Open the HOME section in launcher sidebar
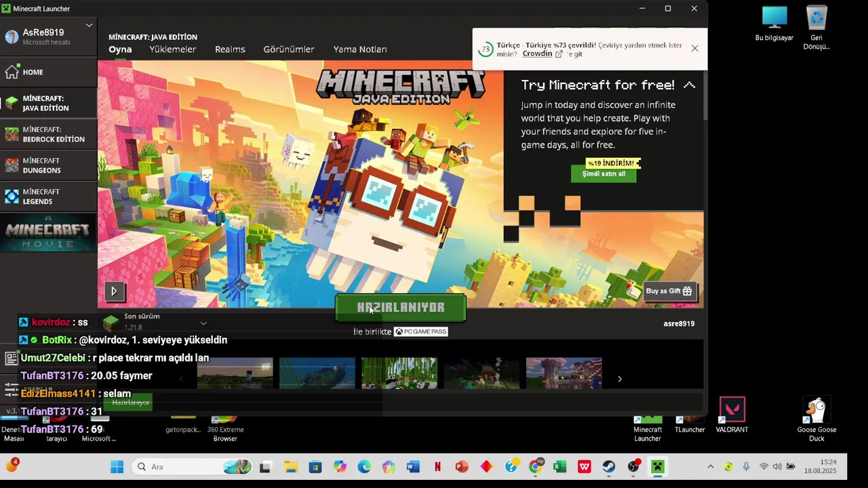Screen dimensions: 868x488 click(x=48, y=72)
